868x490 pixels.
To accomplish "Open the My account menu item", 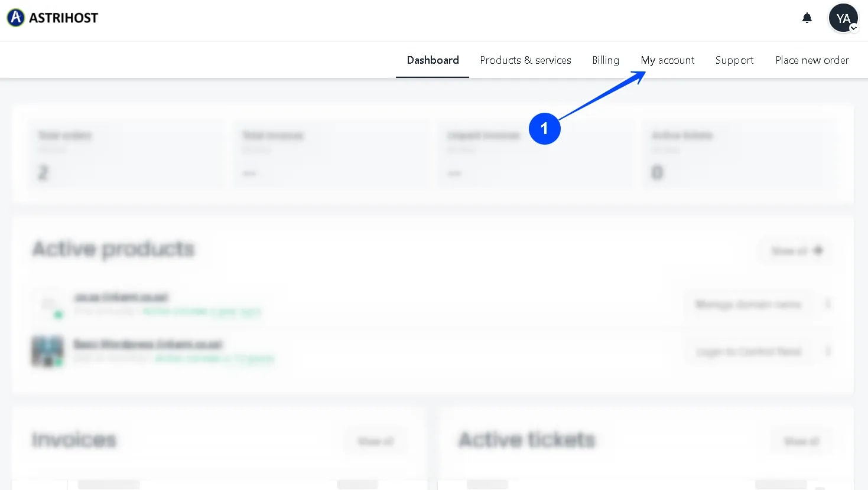I will (667, 60).
